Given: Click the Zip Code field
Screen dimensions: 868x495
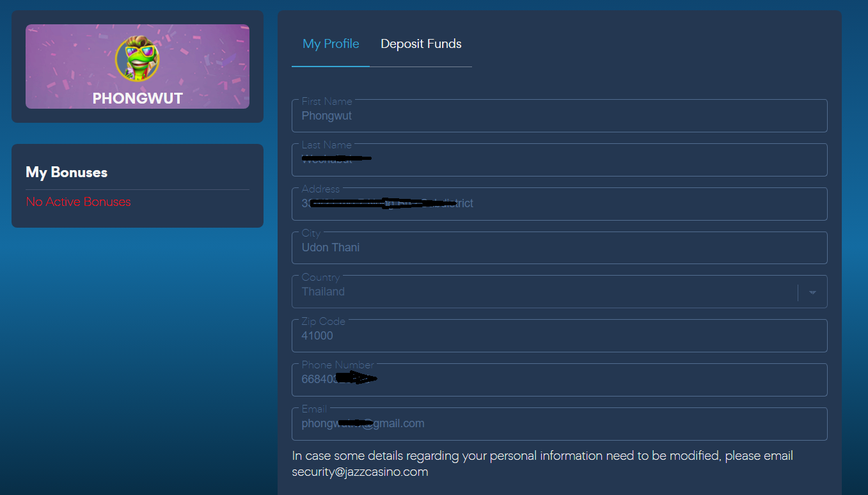Looking at the screenshot, I should click(x=560, y=336).
